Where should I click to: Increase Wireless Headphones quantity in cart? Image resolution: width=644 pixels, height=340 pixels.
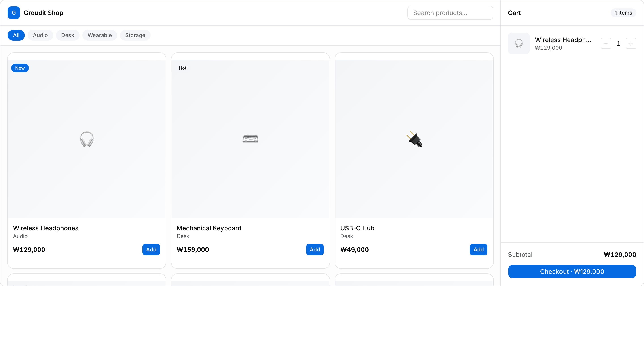[631, 43]
